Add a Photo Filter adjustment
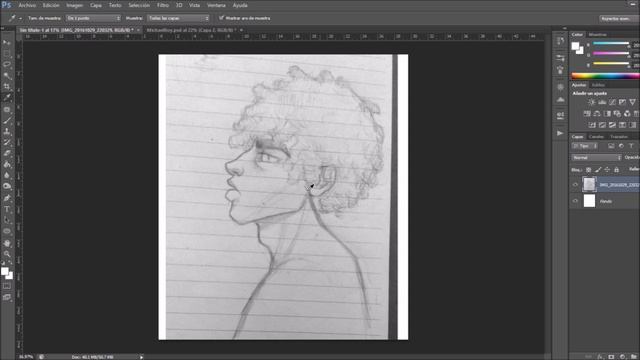640x360 pixels. point(617,113)
